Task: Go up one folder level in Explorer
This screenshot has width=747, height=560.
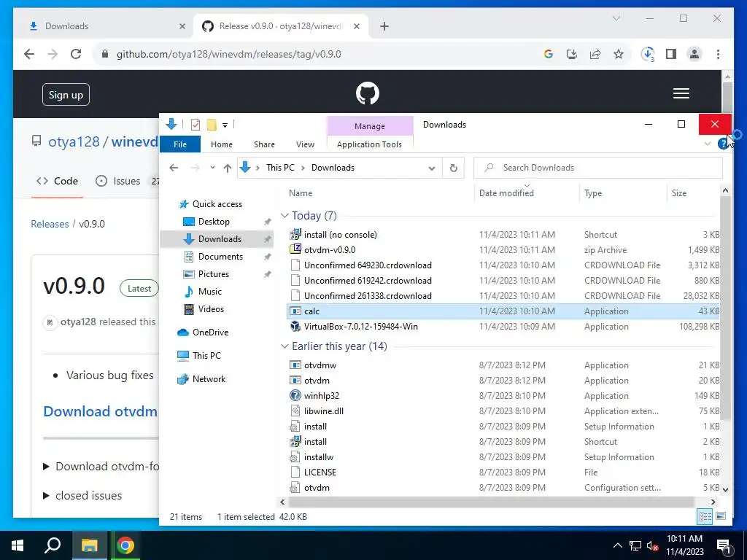Action: click(228, 168)
